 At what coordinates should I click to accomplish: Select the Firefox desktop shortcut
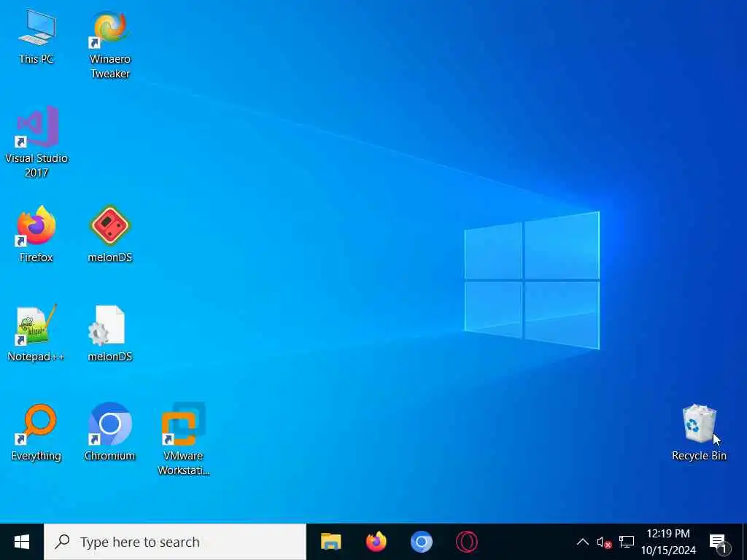point(36,234)
